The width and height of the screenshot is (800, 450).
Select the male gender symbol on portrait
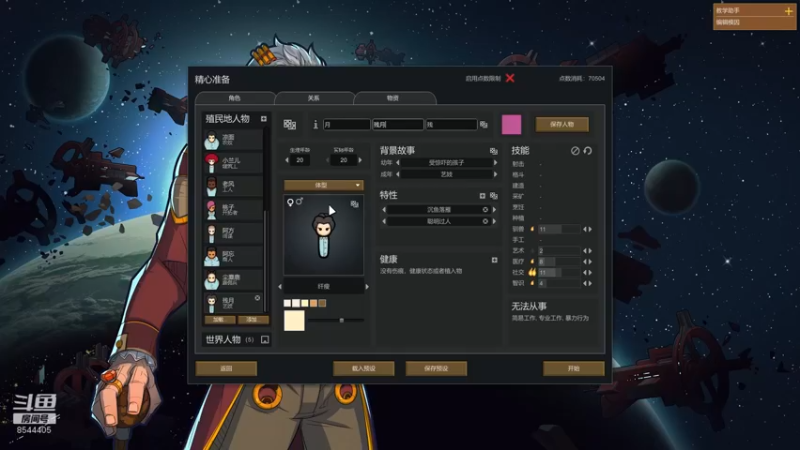click(299, 202)
